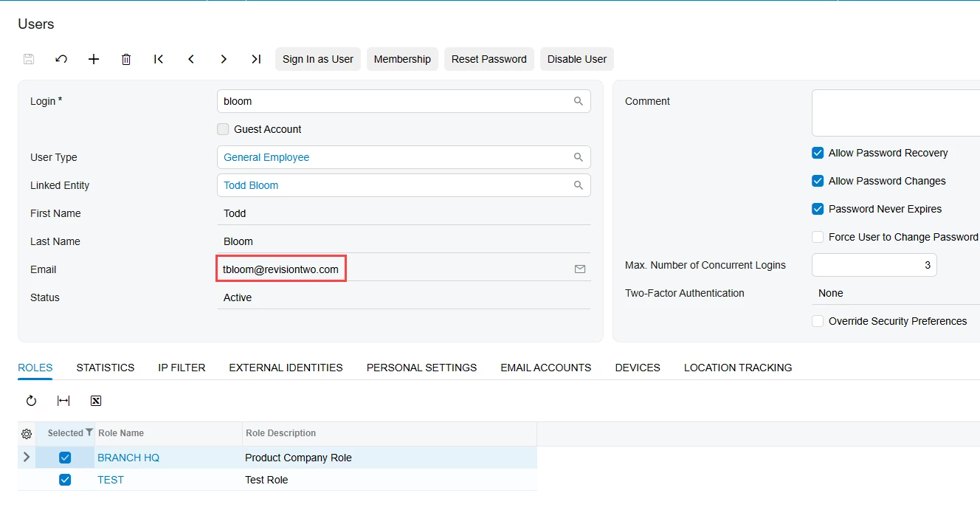Screen dimensions: 980x510
Task: Fit the roles grid columns to width
Action: (x=63, y=401)
